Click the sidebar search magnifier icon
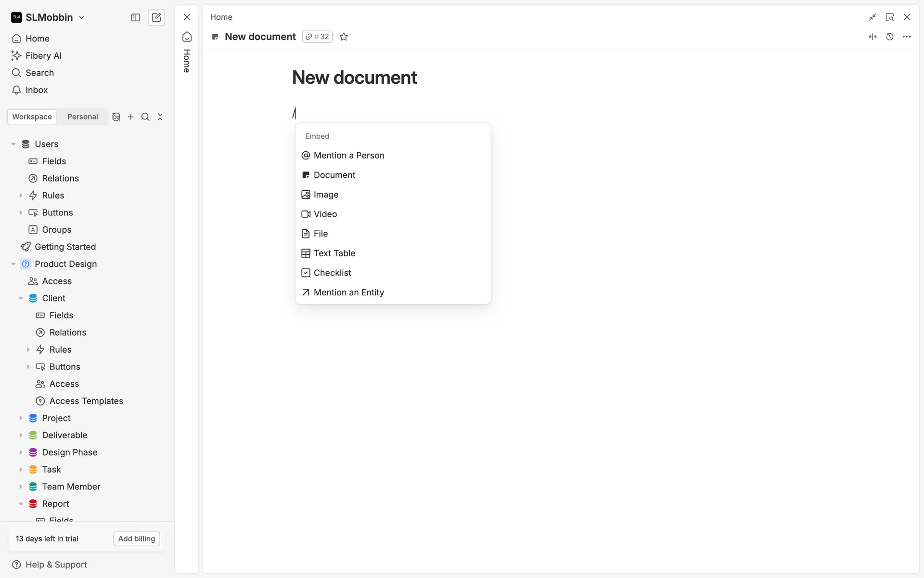 [145, 117]
